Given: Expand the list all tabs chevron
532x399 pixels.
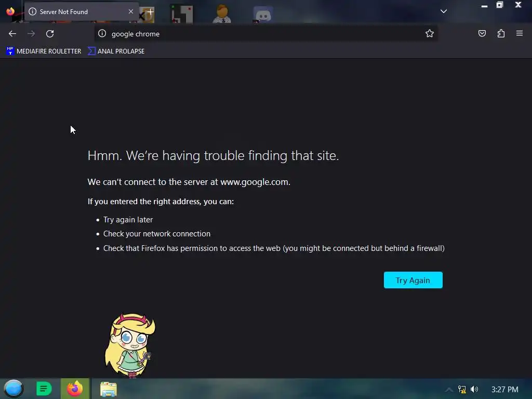Looking at the screenshot, I should (444, 11).
